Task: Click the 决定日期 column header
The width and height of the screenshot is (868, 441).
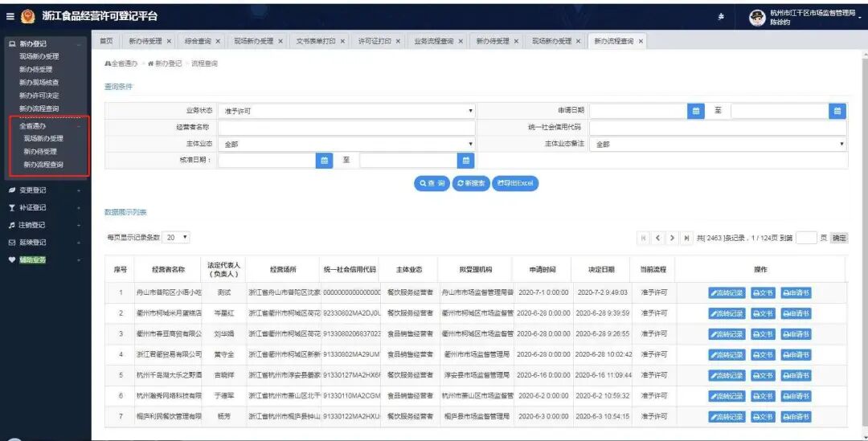Action: [x=600, y=269]
